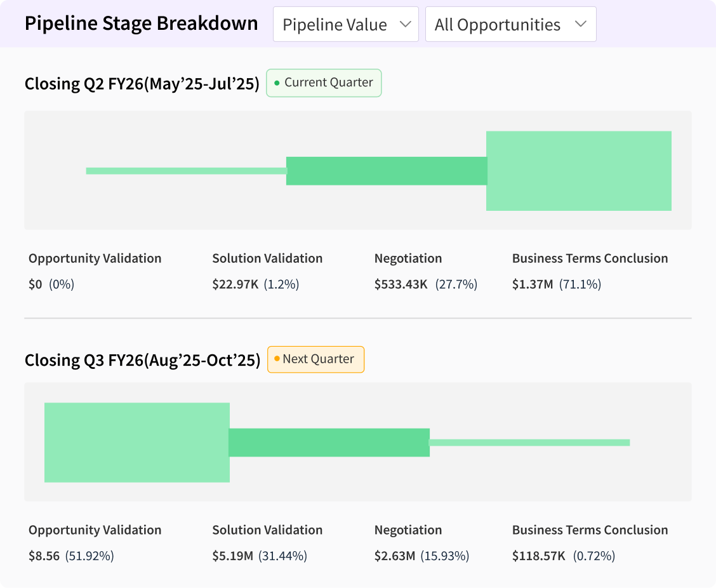Click the $533.43K Negotiation value

click(401, 284)
